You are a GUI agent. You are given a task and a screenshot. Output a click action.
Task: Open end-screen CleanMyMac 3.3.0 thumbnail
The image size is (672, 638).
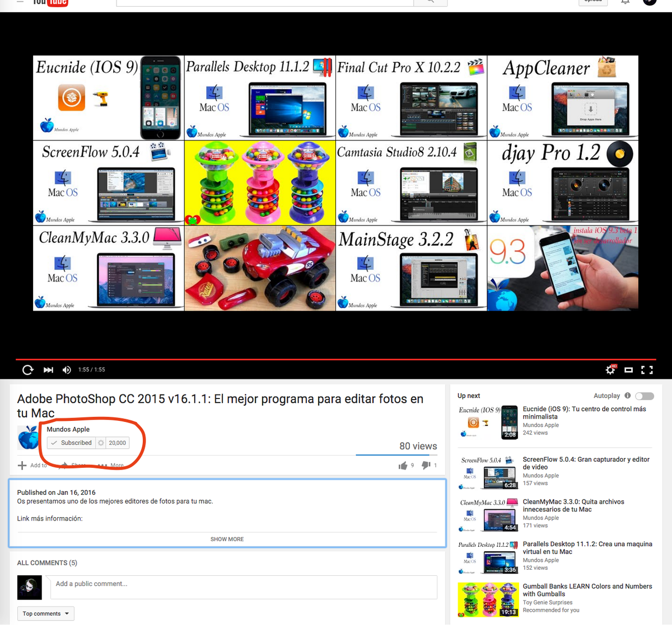109,268
